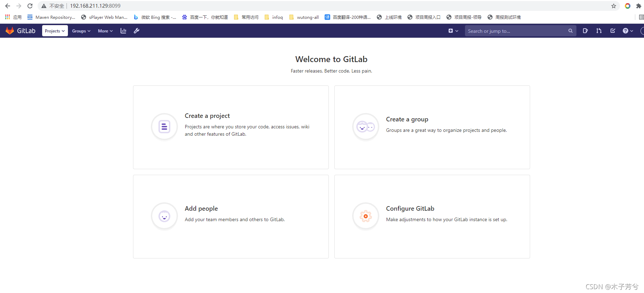Image resolution: width=644 pixels, height=293 pixels.
Task: Expand the Help question mark menu
Action: 628,31
